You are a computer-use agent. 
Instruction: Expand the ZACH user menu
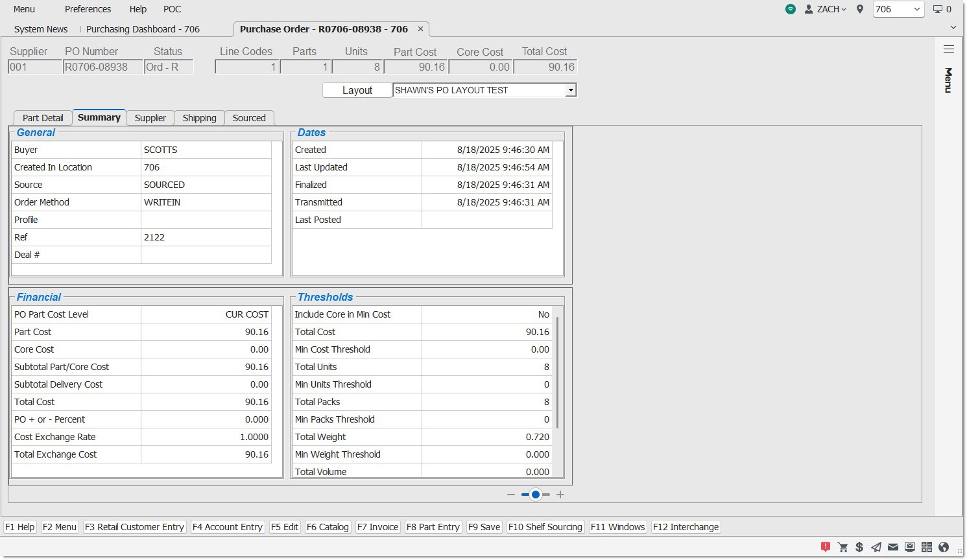(x=826, y=9)
